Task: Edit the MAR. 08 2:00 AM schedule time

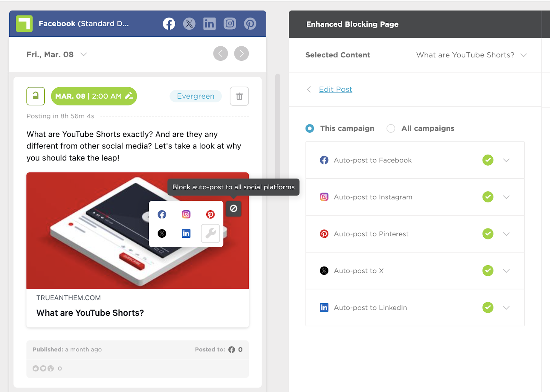Action: click(x=94, y=96)
